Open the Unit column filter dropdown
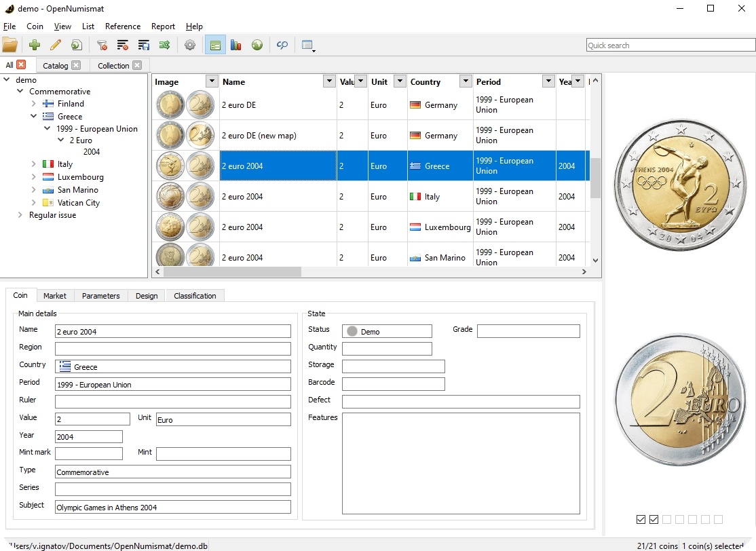Screen dimensions: 756x551 [400, 81]
